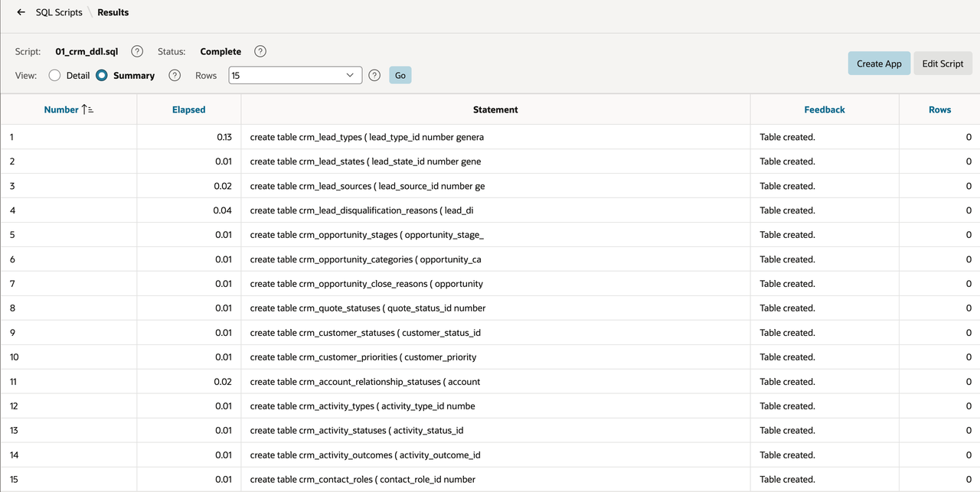Sort by the Elapsed column header
This screenshot has width=980, height=492.
click(x=188, y=109)
